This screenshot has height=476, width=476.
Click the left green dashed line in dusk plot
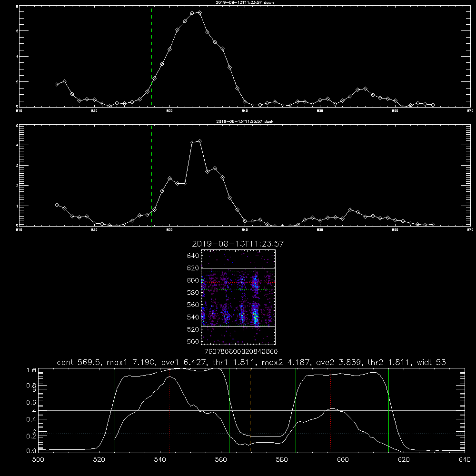click(151, 175)
